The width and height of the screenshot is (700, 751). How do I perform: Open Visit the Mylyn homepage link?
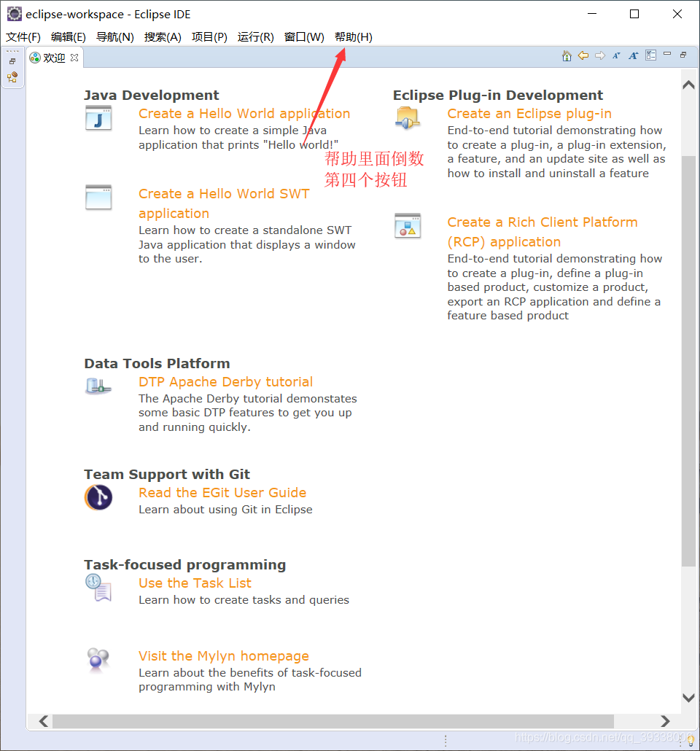point(224,655)
